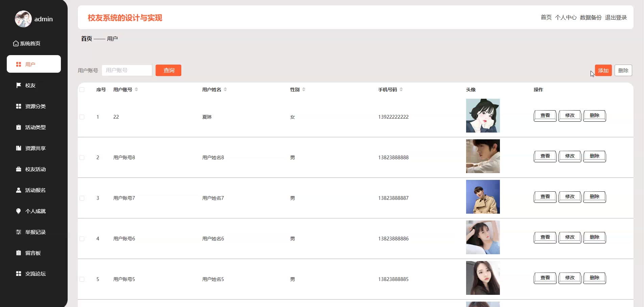Sort the table by 手机号码 column
Viewport: 644px width, 307px height.
(x=401, y=90)
